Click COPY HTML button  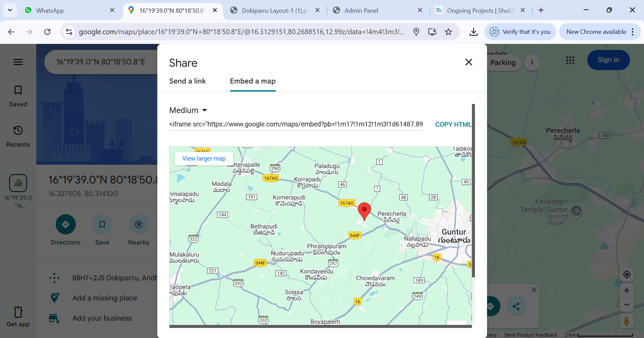point(453,124)
